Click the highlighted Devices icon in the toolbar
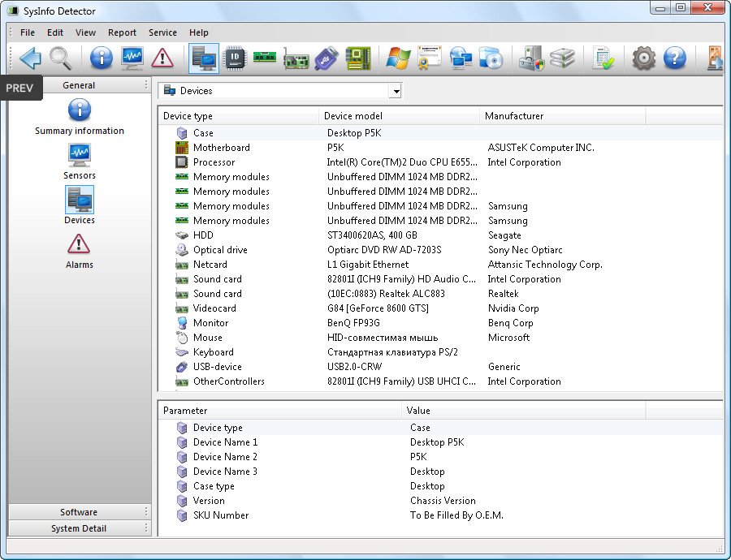This screenshot has width=731, height=560. [x=204, y=58]
